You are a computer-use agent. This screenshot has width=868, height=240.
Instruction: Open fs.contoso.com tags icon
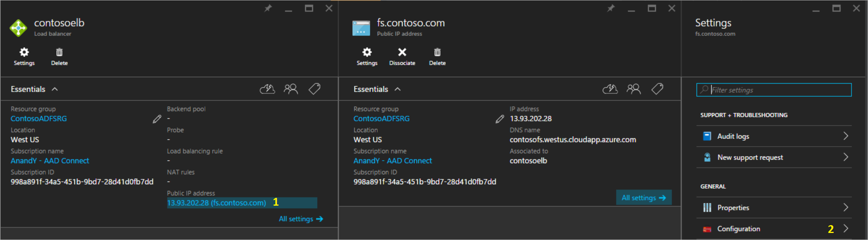click(x=657, y=89)
